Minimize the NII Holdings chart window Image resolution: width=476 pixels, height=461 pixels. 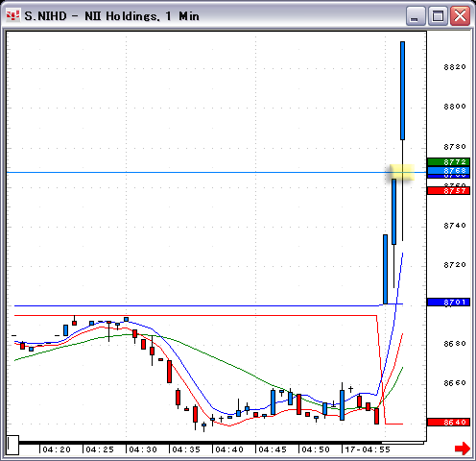[416, 16]
